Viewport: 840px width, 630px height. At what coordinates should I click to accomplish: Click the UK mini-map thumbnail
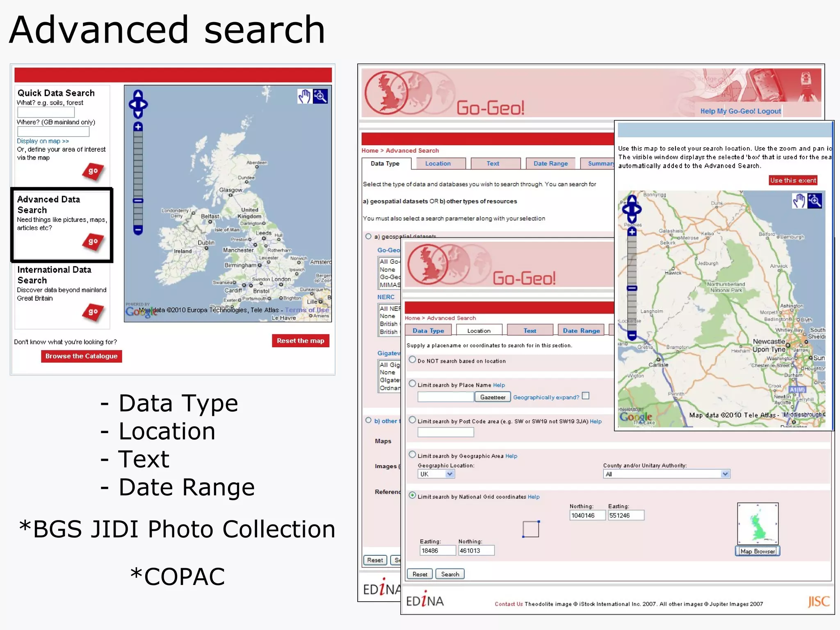tap(758, 524)
